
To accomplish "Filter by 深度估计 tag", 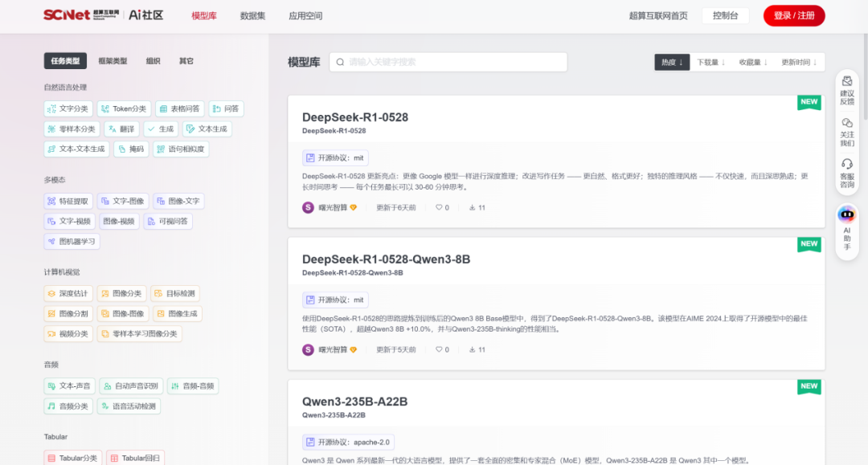I will (68, 294).
